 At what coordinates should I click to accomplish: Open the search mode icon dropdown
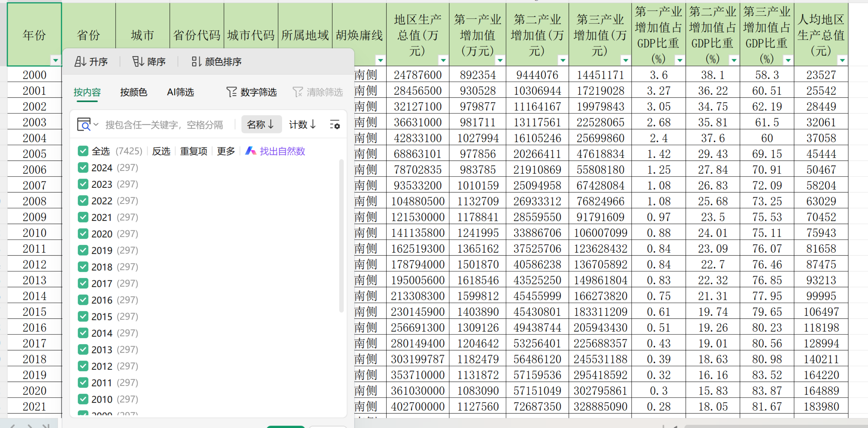pos(87,125)
